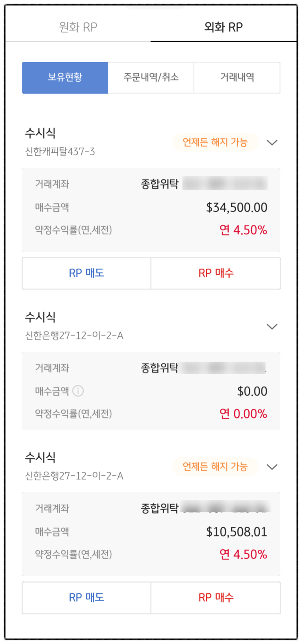Image resolution: width=302 pixels, height=644 pixels.
Task: Go to the 거래내역 segment
Action: pyautogui.click(x=237, y=78)
